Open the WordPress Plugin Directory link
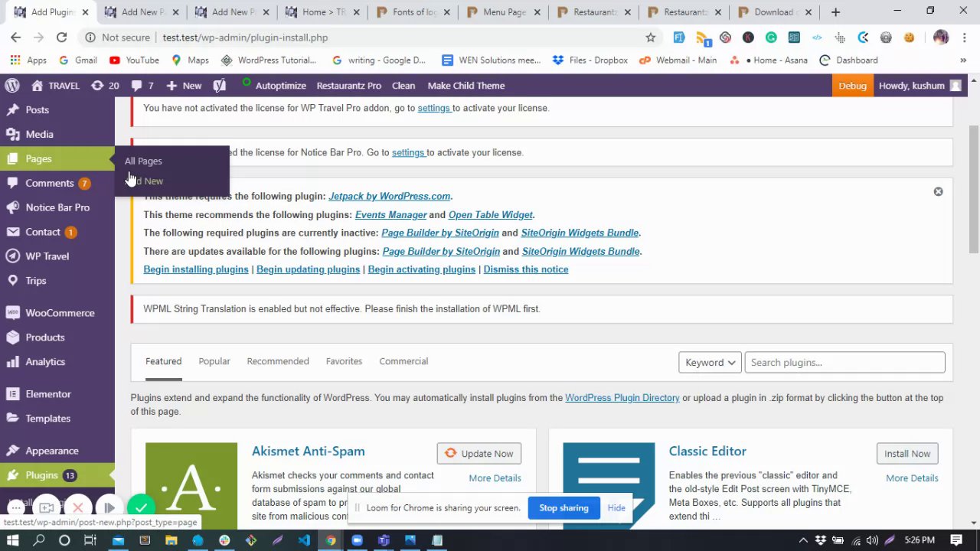Image resolution: width=980 pixels, height=551 pixels. [622, 398]
